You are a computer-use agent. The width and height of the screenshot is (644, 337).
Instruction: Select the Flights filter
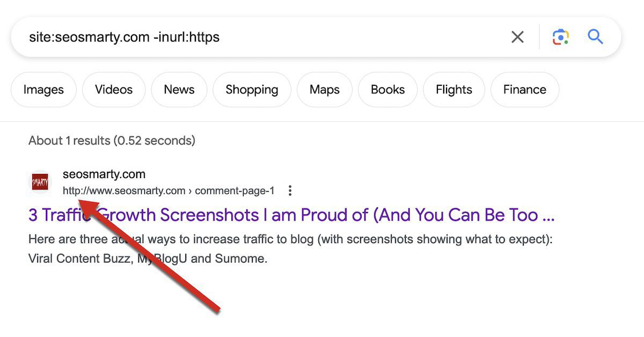pos(454,90)
